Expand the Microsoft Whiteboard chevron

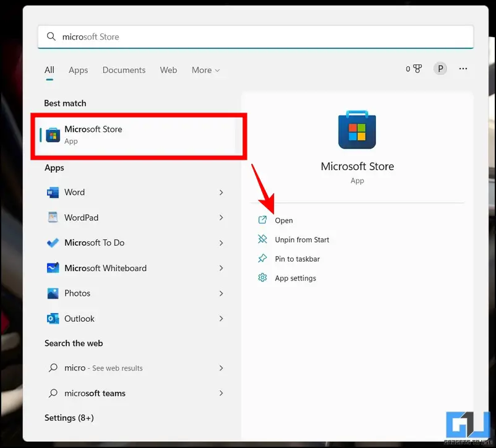(221, 268)
